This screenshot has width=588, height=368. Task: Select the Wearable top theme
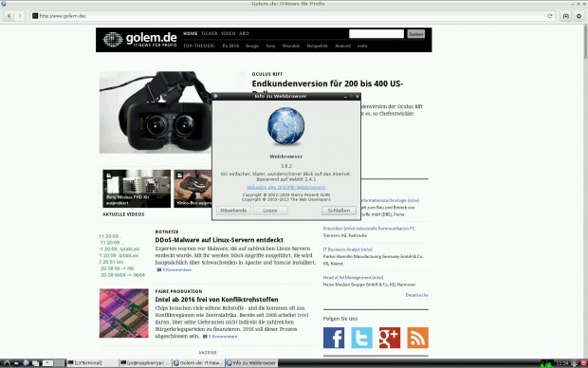pyautogui.click(x=291, y=46)
